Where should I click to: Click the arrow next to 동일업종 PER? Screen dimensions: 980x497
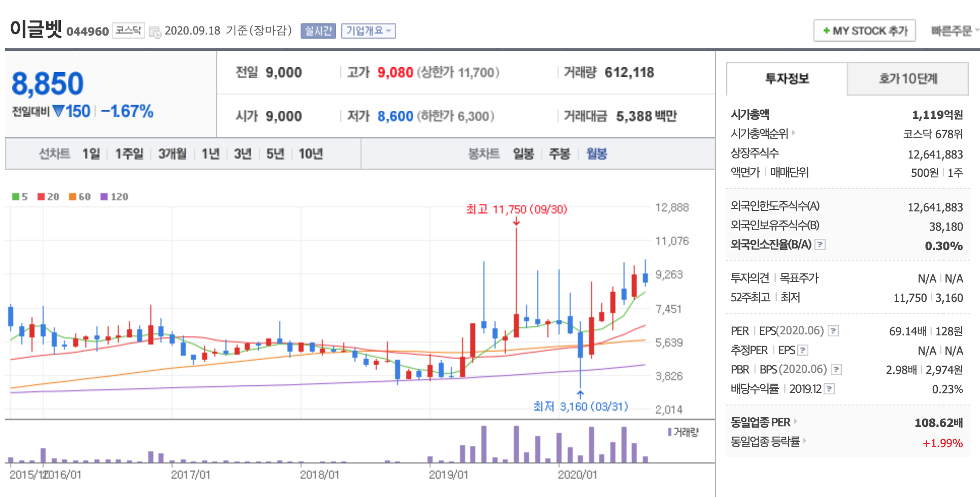(x=796, y=422)
